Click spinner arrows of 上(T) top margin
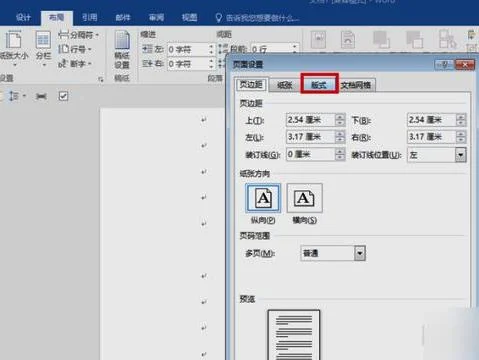The height and width of the screenshot is (360, 479). click(x=340, y=120)
